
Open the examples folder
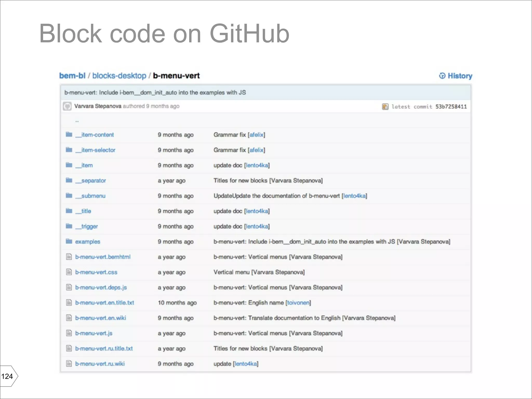88,242
